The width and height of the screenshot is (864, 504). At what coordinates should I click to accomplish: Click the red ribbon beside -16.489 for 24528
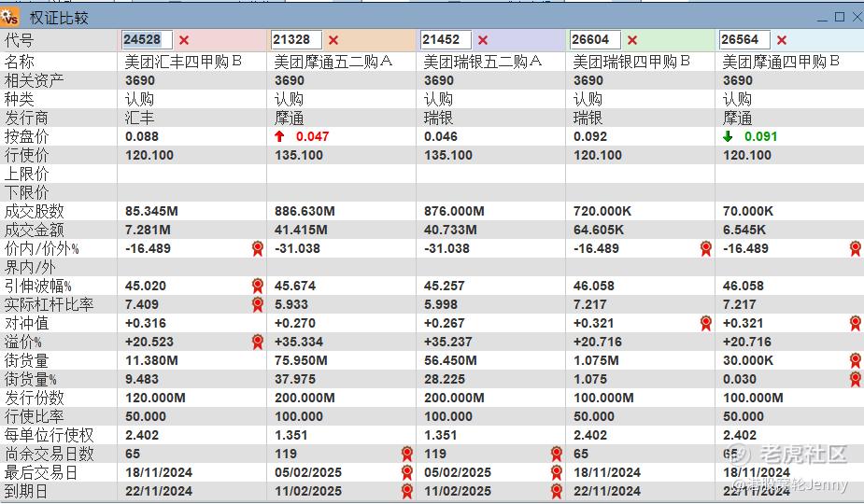pos(257,248)
